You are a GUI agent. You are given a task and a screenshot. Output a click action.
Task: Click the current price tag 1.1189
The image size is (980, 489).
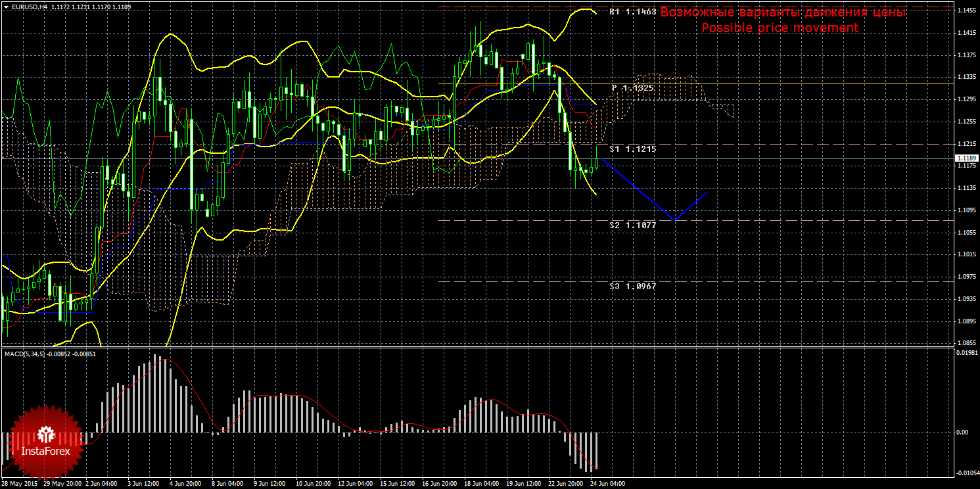pos(966,158)
